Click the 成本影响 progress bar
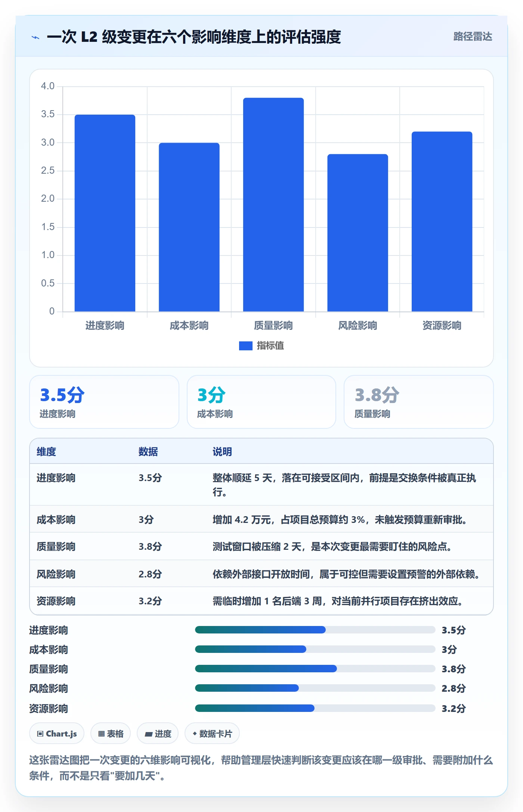This screenshot has height=812, width=523. coord(315,649)
